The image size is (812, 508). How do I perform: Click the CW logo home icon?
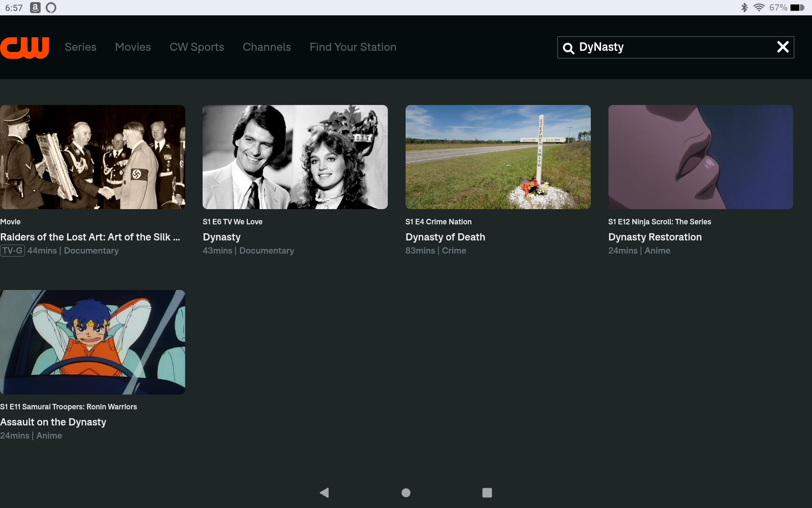point(25,47)
